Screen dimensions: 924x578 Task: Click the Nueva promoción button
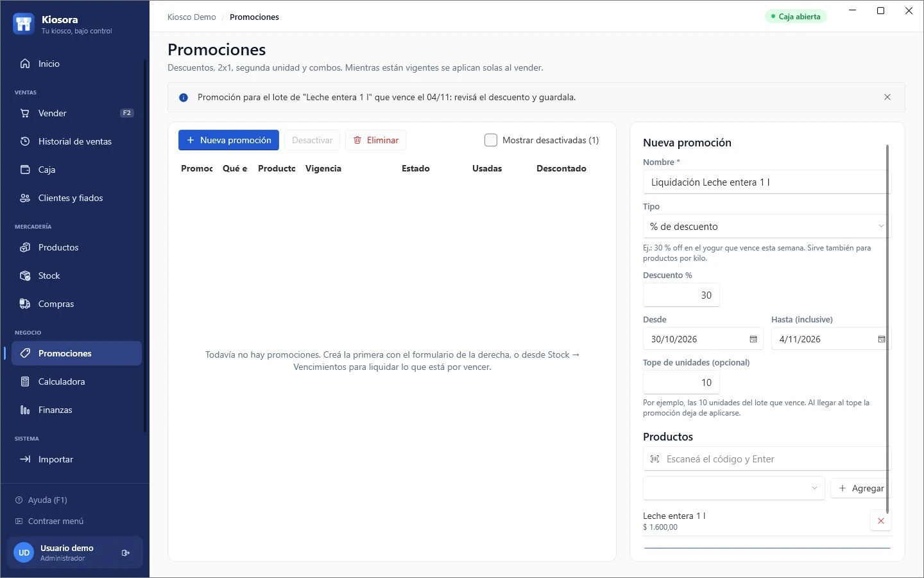pos(228,140)
